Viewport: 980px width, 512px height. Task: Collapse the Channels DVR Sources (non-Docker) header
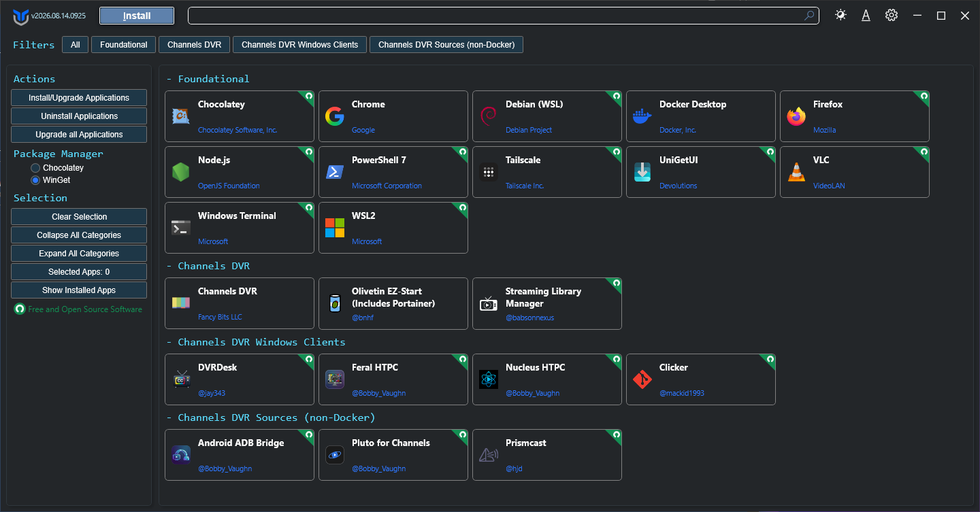point(271,417)
